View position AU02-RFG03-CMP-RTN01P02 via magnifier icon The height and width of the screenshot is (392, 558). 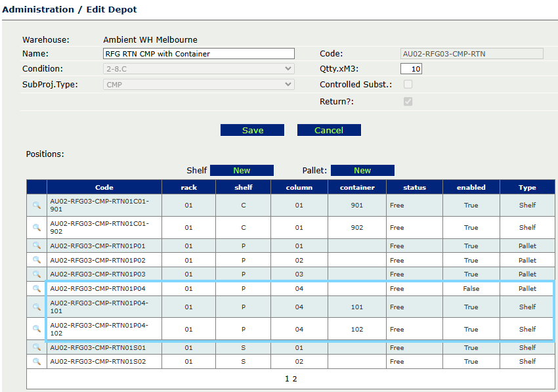37,260
